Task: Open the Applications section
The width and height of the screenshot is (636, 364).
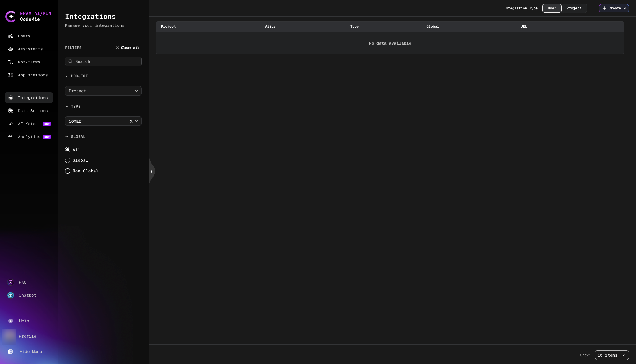Action: [32, 75]
